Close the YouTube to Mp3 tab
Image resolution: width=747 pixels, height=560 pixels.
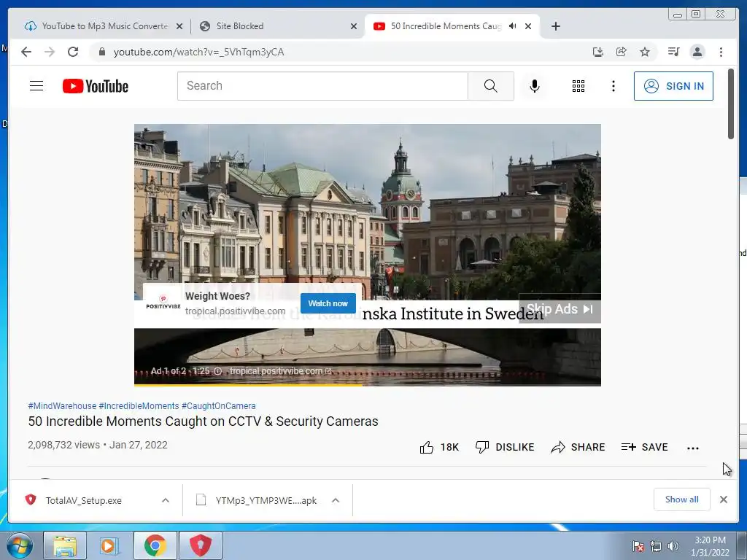point(179,26)
